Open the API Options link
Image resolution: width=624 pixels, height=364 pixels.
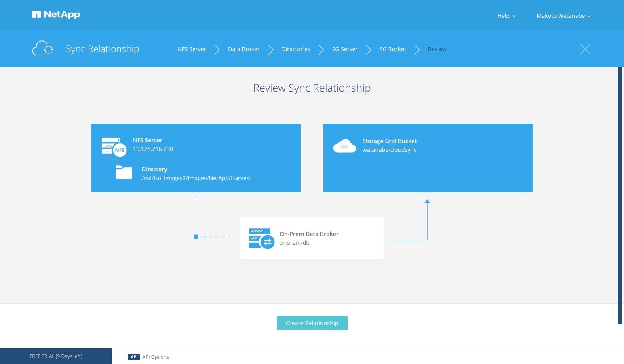click(156, 357)
